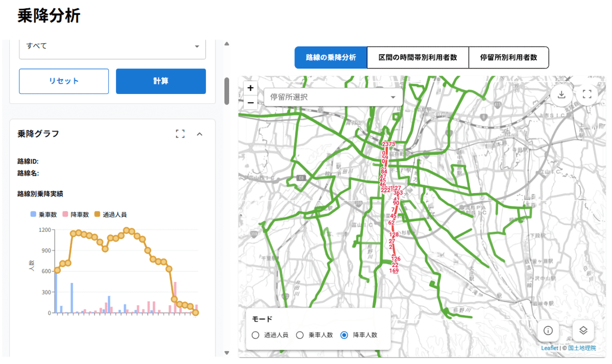Viewport: 612px width, 364px height.
Task: Open the 国土地理院 attribution link
Action: [x=582, y=348]
